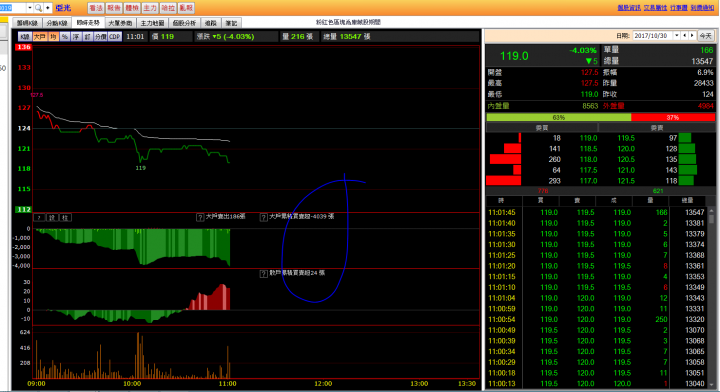Open the red 哈拉 button
Screen dimensions: 720x392
168,8
